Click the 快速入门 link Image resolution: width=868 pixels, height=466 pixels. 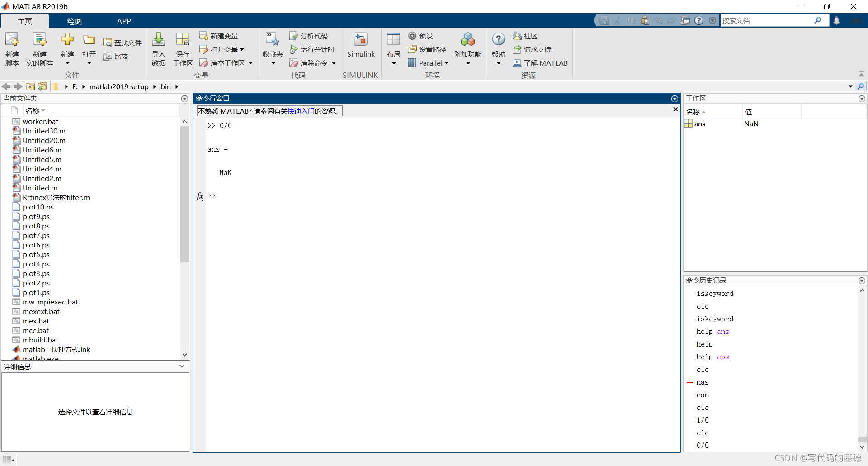301,111
